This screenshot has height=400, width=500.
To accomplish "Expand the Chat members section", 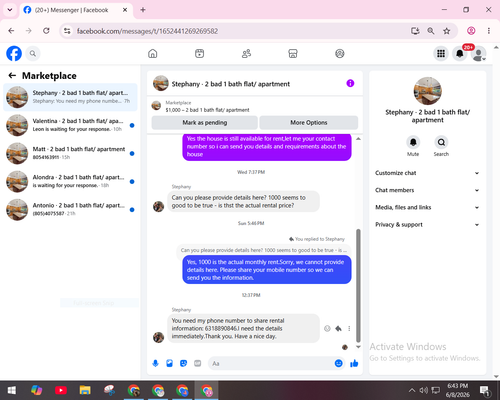I will point(427,190).
